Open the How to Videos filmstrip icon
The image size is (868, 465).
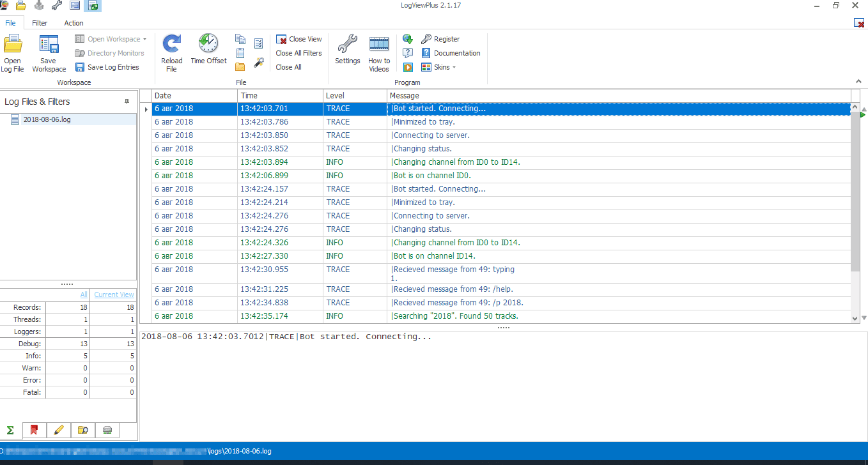[379, 46]
